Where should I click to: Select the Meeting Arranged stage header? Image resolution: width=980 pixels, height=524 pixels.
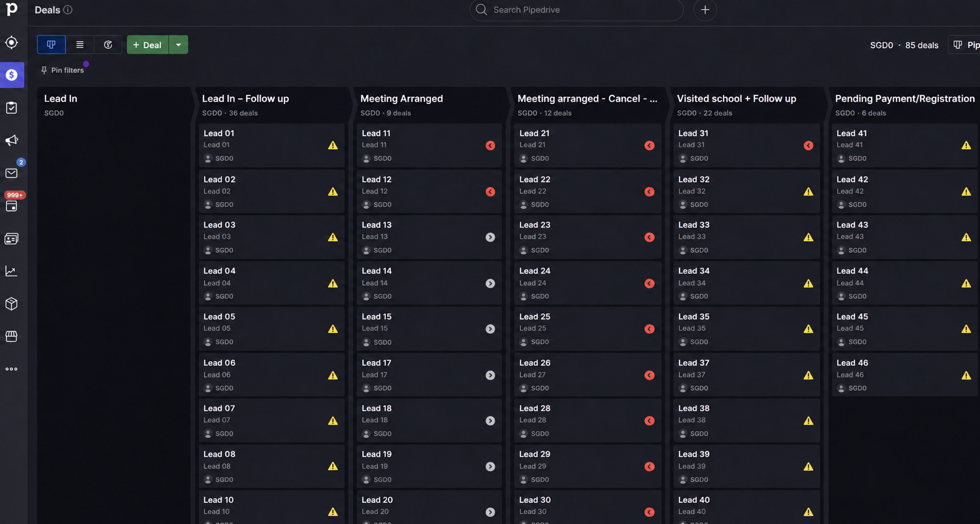(x=402, y=98)
